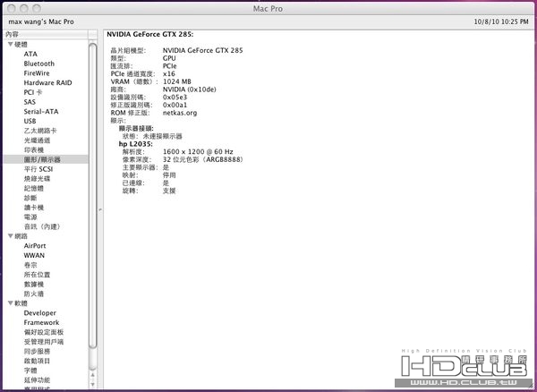Open the WWAN network entry
The height and width of the screenshot is (392, 537).
click(x=34, y=255)
